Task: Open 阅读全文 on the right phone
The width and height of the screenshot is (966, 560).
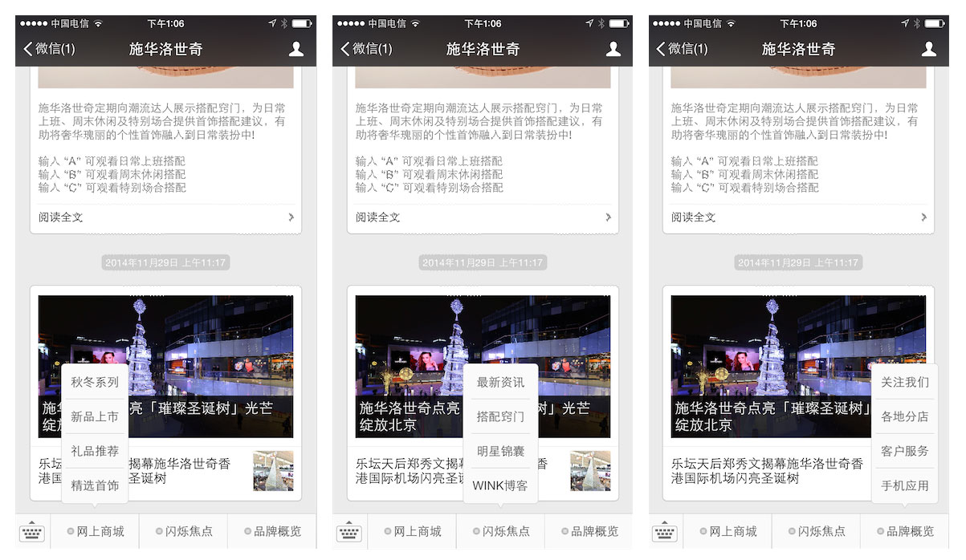Action: [x=799, y=217]
